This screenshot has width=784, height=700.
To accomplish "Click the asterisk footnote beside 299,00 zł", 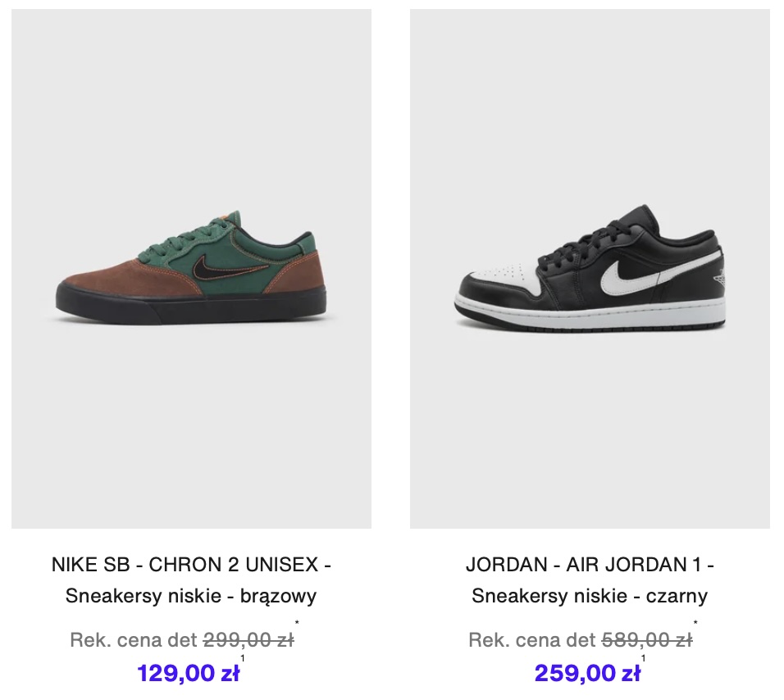I will coord(297,623).
